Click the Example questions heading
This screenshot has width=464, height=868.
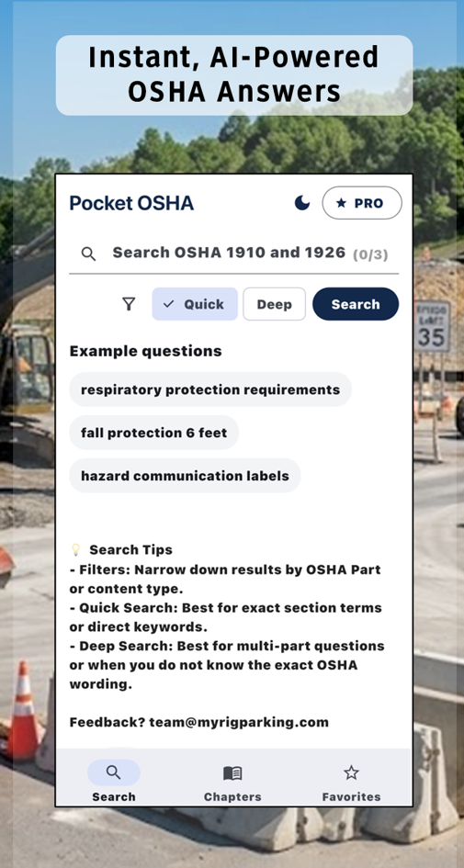(145, 351)
